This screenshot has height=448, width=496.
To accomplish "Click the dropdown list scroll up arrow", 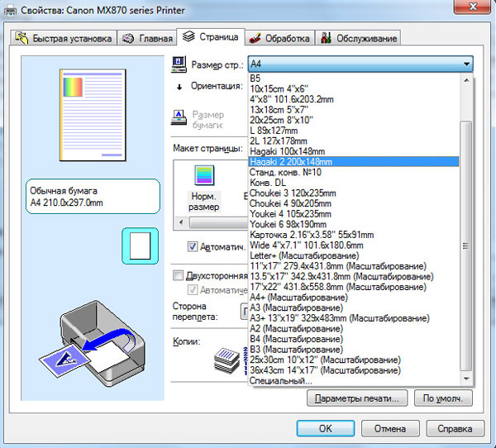I will pyautogui.click(x=466, y=80).
